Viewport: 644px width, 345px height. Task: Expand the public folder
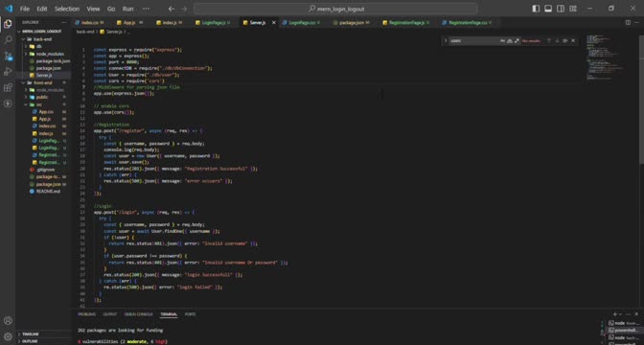coord(42,97)
